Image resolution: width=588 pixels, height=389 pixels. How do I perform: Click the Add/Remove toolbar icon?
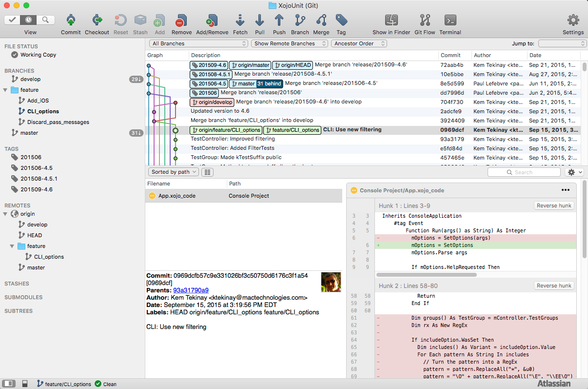coord(212,20)
